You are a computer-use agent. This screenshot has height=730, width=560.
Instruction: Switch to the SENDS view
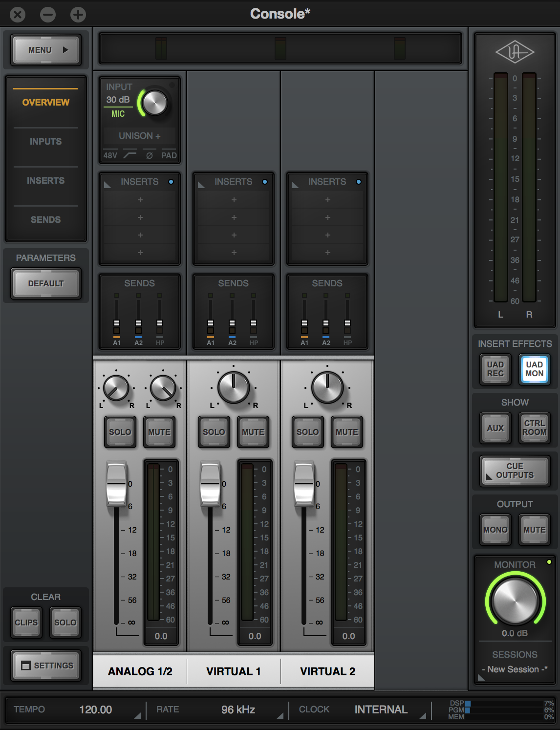[45, 219]
